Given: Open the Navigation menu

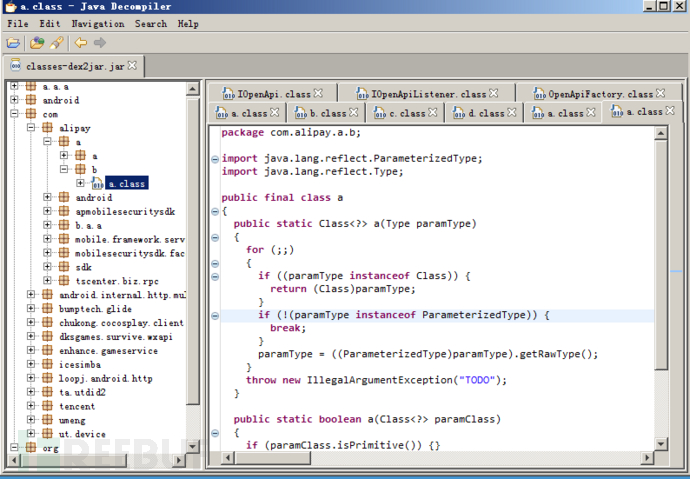Looking at the screenshot, I should point(98,24).
